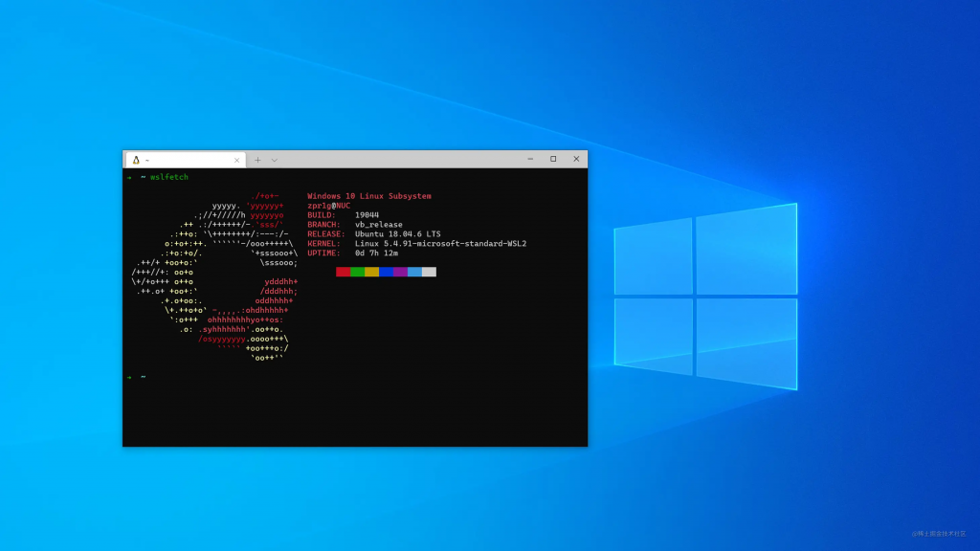980x551 pixels.
Task: Close the '~' terminal tab
Action: tap(237, 161)
